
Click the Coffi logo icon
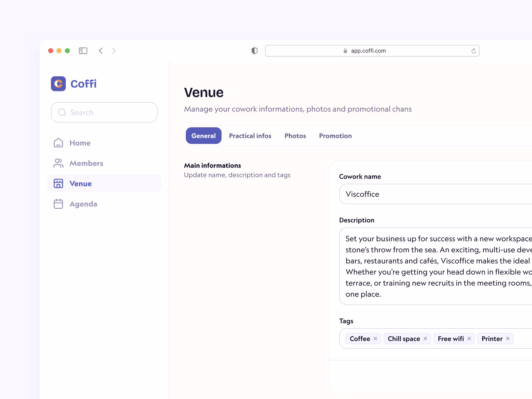coord(58,84)
